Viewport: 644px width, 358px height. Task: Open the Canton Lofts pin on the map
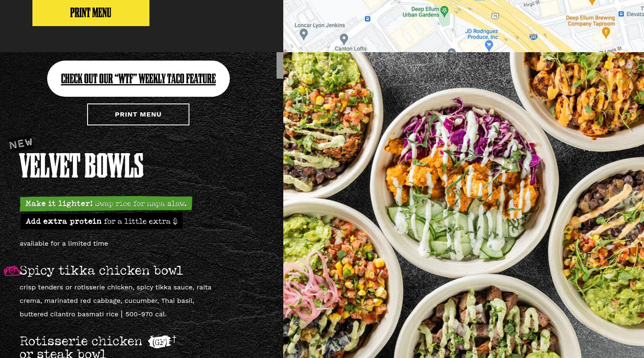(x=344, y=39)
